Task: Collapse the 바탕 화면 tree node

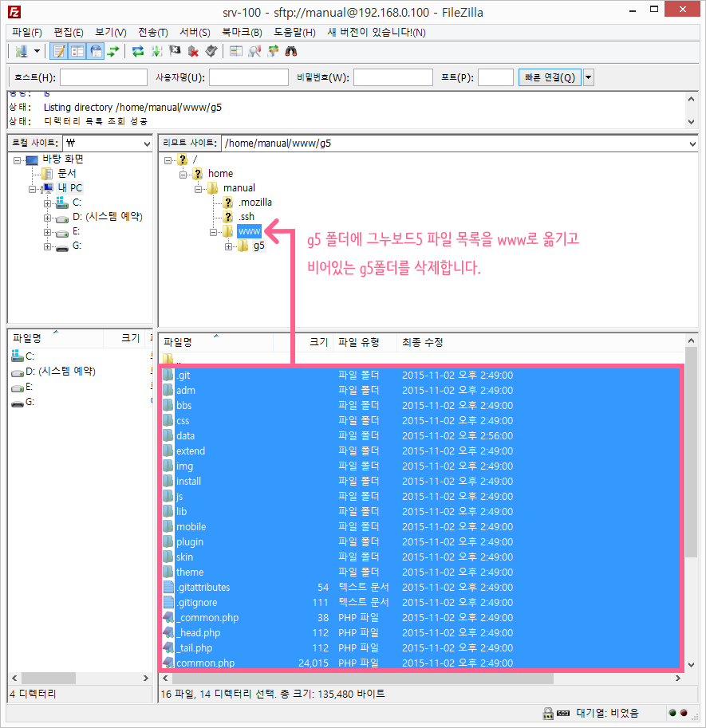Action: click(x=18, y=160)
